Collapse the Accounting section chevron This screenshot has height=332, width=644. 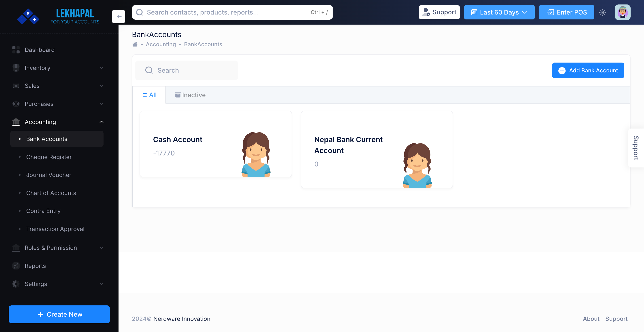click(x=101, y=122)
